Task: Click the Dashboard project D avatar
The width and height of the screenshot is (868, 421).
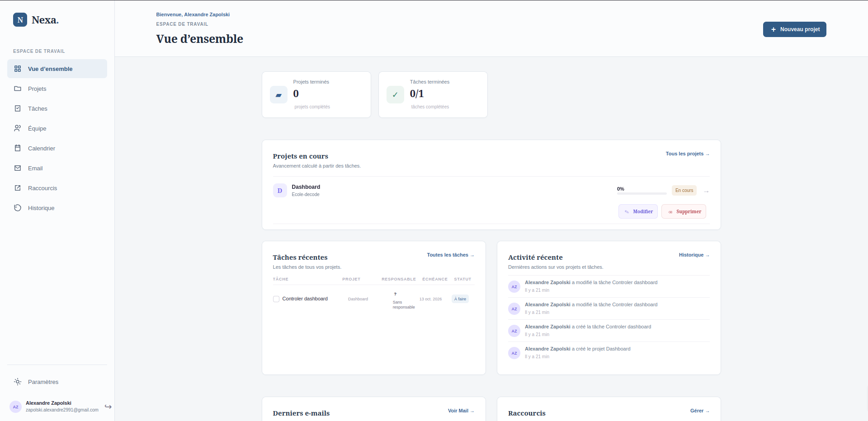Action: [x=280, y=191]
